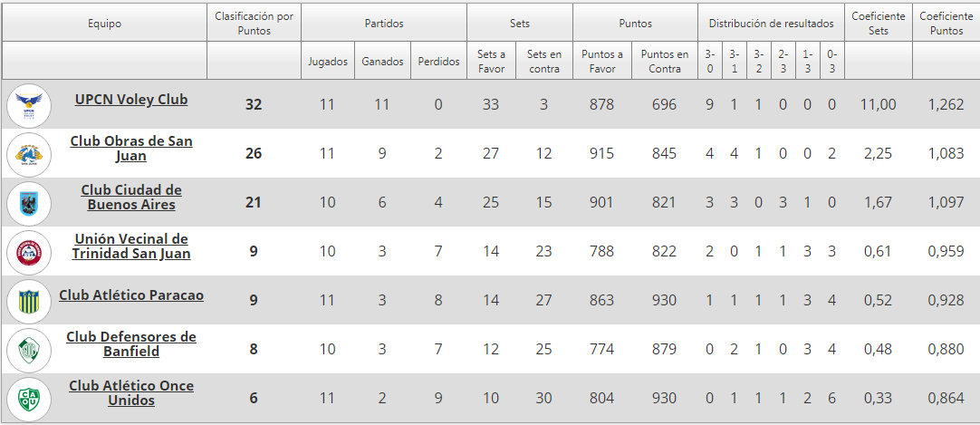Click the Clasificación por Puntos header
The image size is (980, 425).
[x=254, y=24]
